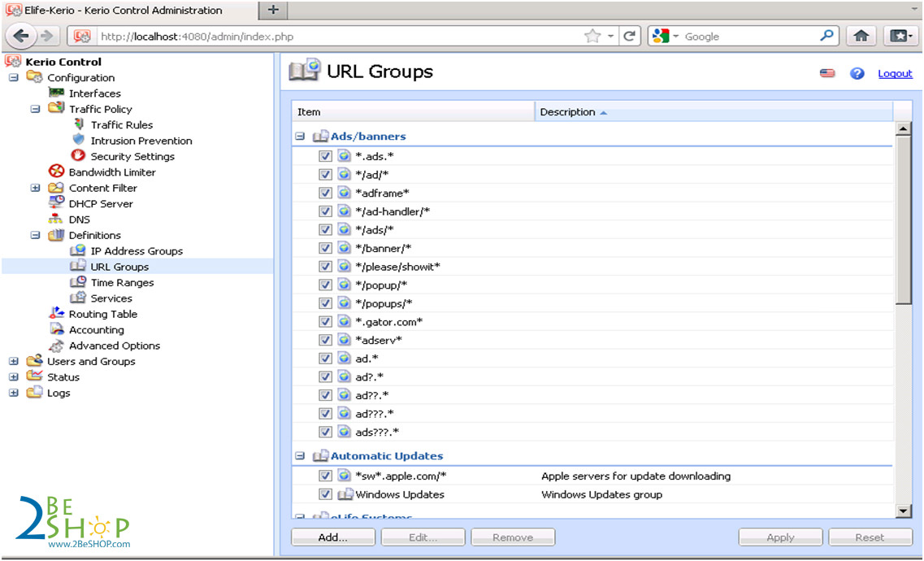Click the Interfaces network card icon
This screenshot has width=924, height=561.
[57, 93]
